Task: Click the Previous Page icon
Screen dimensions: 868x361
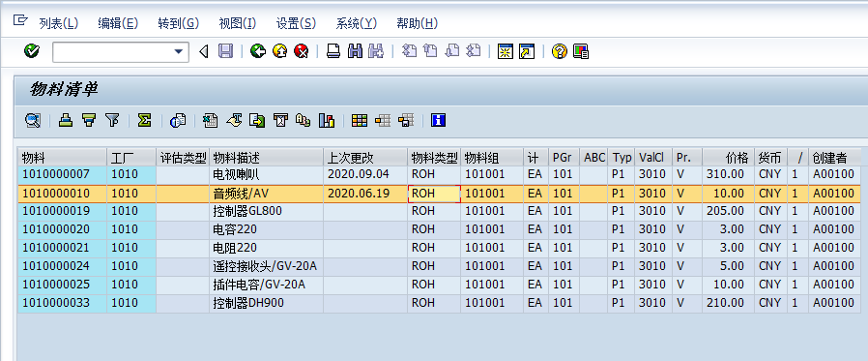Action: [x=430, y=51]
